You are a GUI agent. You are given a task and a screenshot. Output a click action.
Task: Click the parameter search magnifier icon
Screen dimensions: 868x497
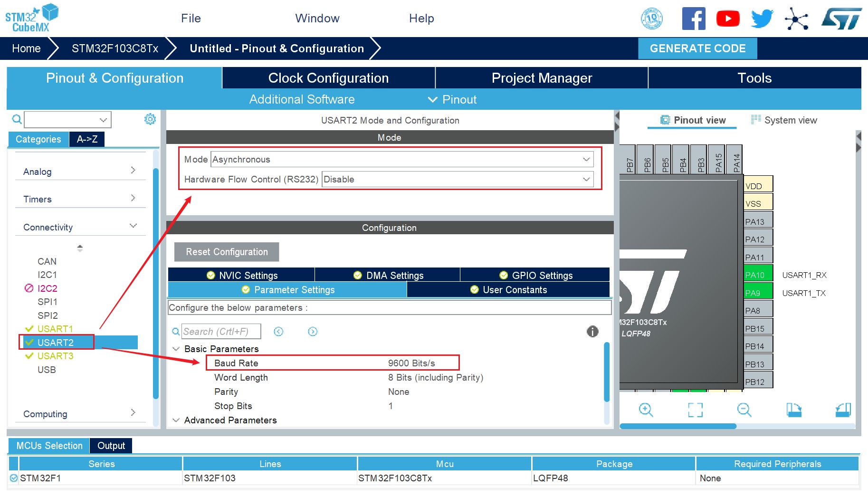(175, 332)
